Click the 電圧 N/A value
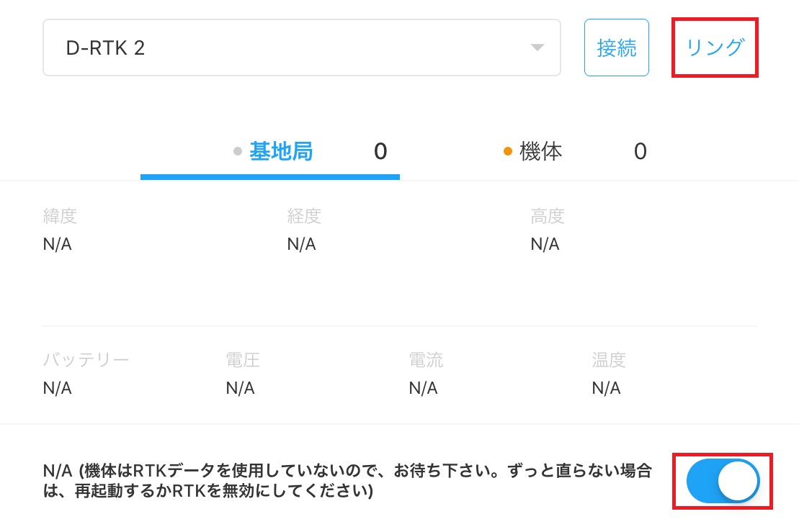 (x=241, y=389)
